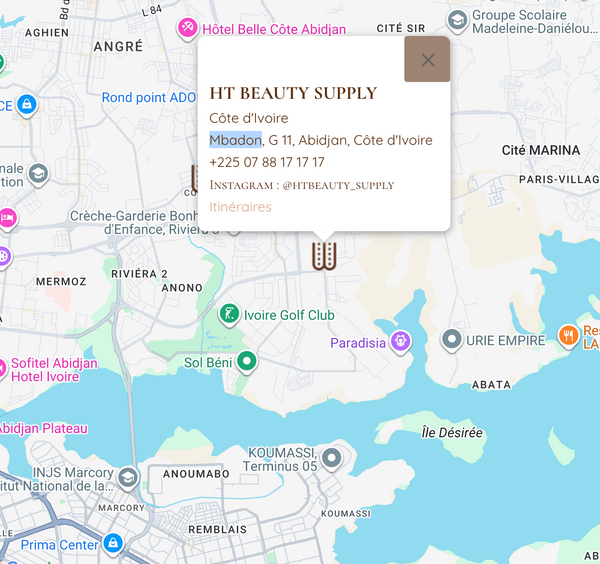Click the orange restaurant pin

(569, 337)
